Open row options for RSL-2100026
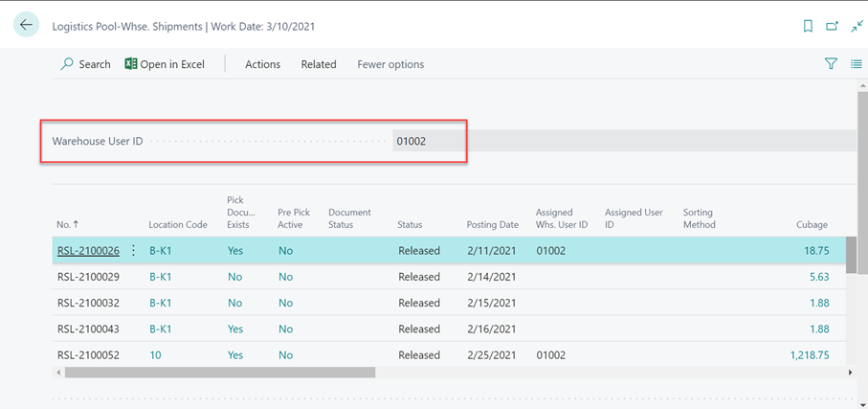The image size is (868, 409). (x=133, y=251)
